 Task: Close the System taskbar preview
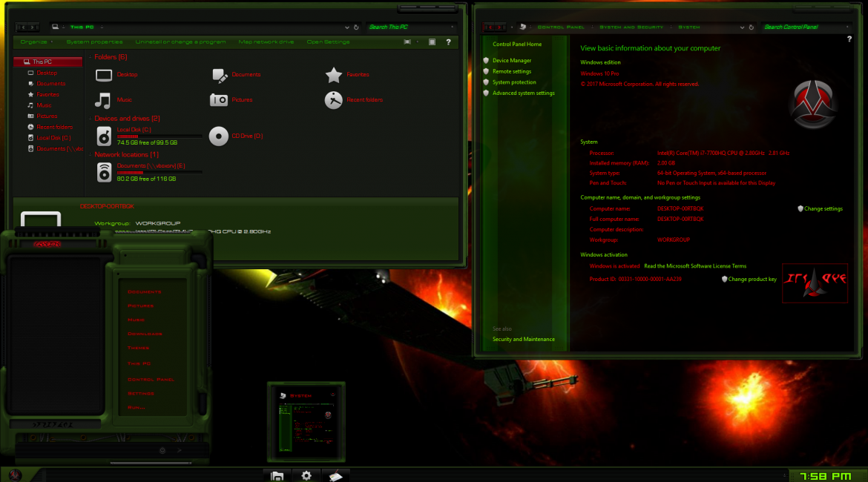tap(332, 395)
